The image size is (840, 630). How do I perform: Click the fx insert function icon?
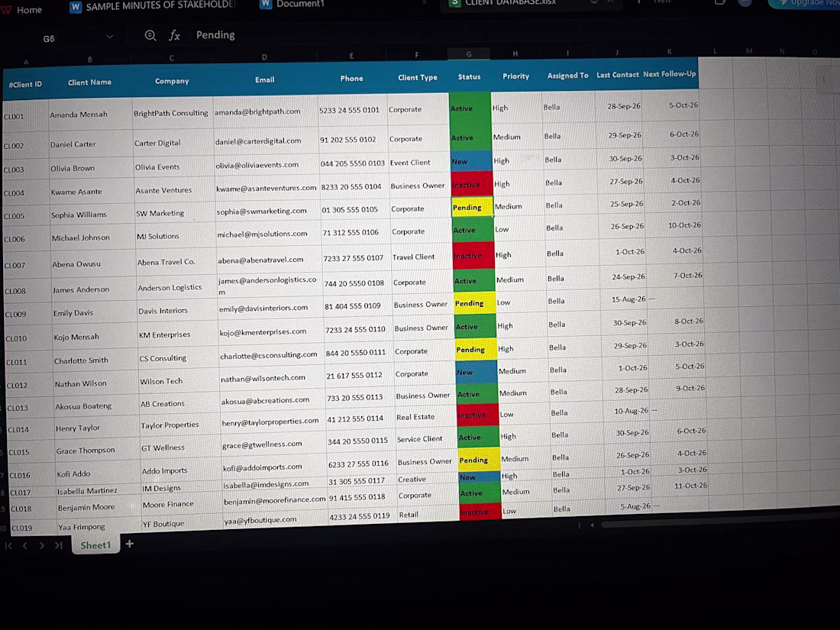click(x=174, y=35)
